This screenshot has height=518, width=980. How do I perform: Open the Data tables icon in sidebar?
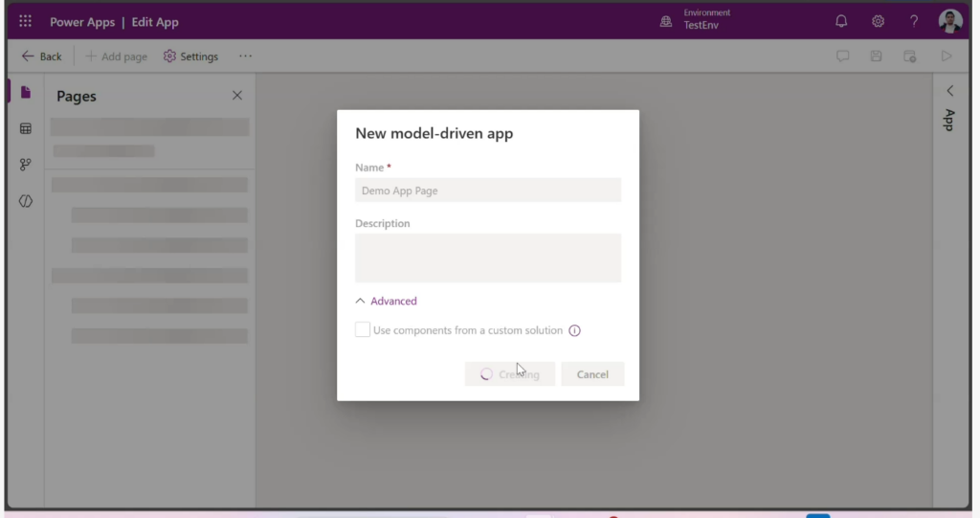(26, 128)
